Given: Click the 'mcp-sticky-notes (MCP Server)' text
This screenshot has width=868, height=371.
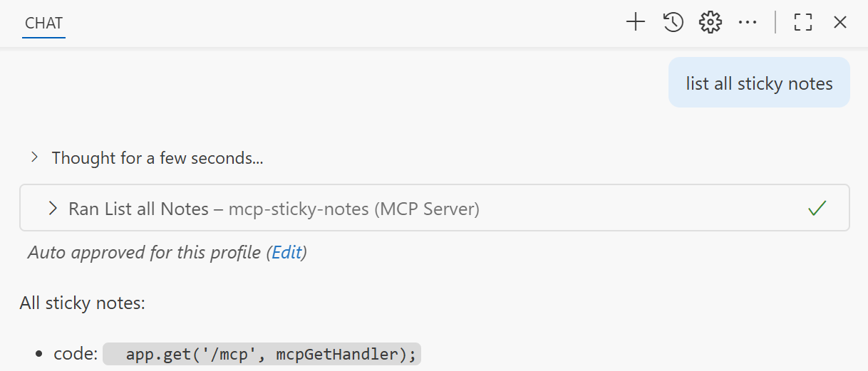Looking at the screenshot, I should (x=353, y=209).
